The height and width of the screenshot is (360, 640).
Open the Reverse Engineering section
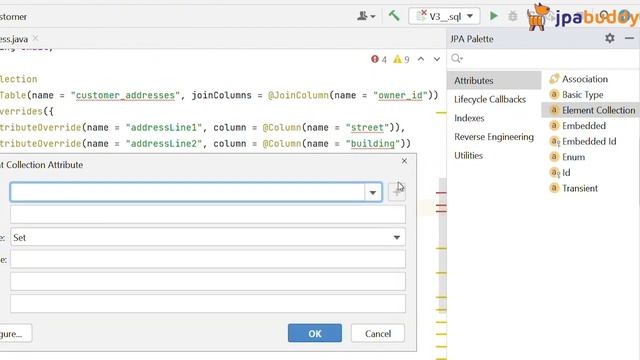[x=494, y=137]
